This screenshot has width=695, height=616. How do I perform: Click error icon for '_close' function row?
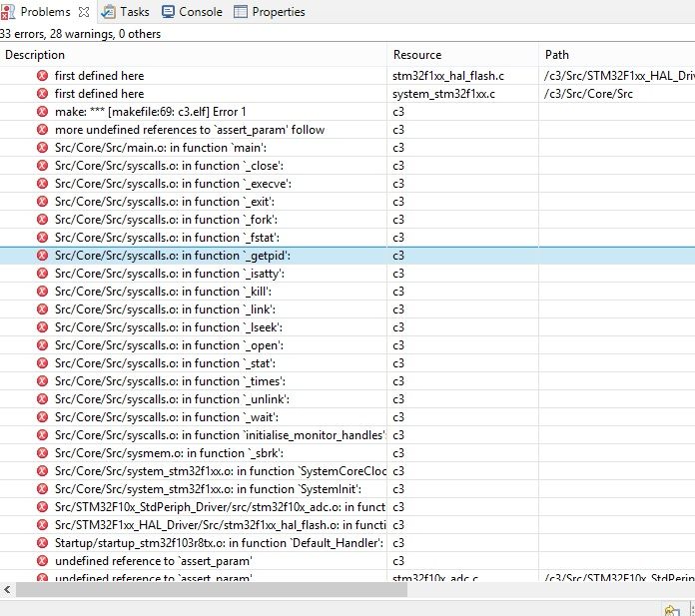[42, 166]
